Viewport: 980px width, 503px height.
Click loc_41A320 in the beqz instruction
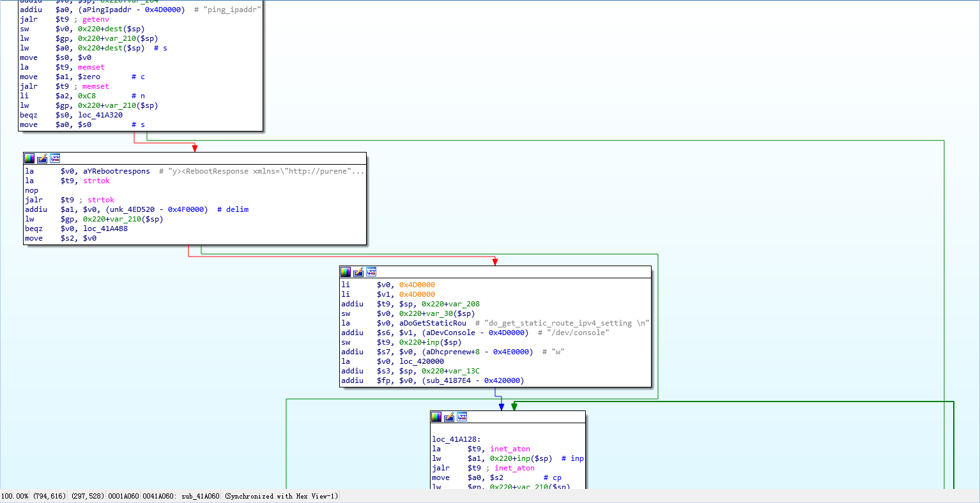point(100,115)
